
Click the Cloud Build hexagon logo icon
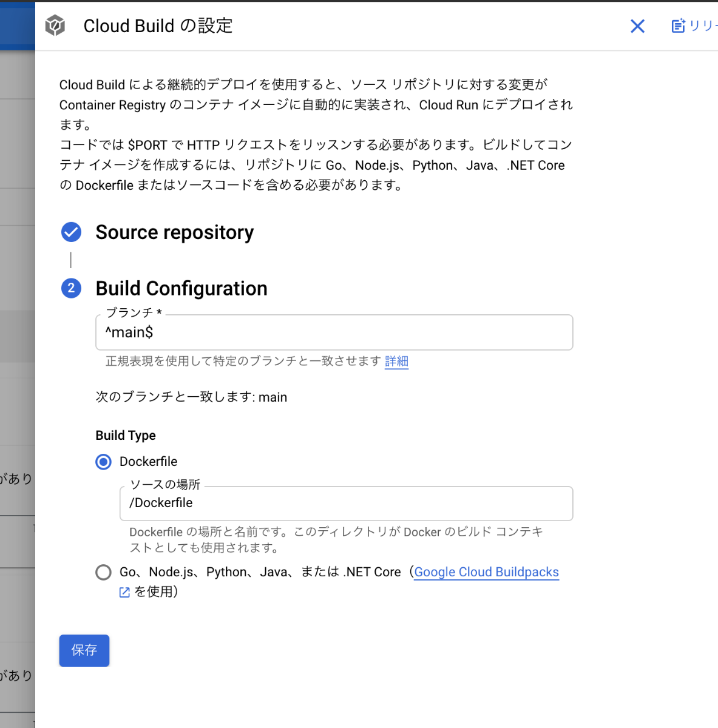click(x=55, y=26)
